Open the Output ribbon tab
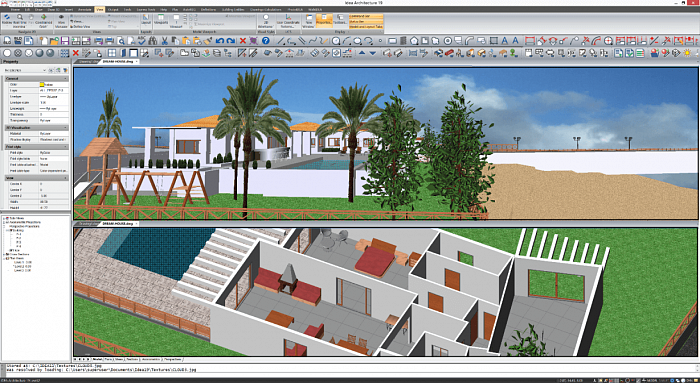 (x=113, y=9)
